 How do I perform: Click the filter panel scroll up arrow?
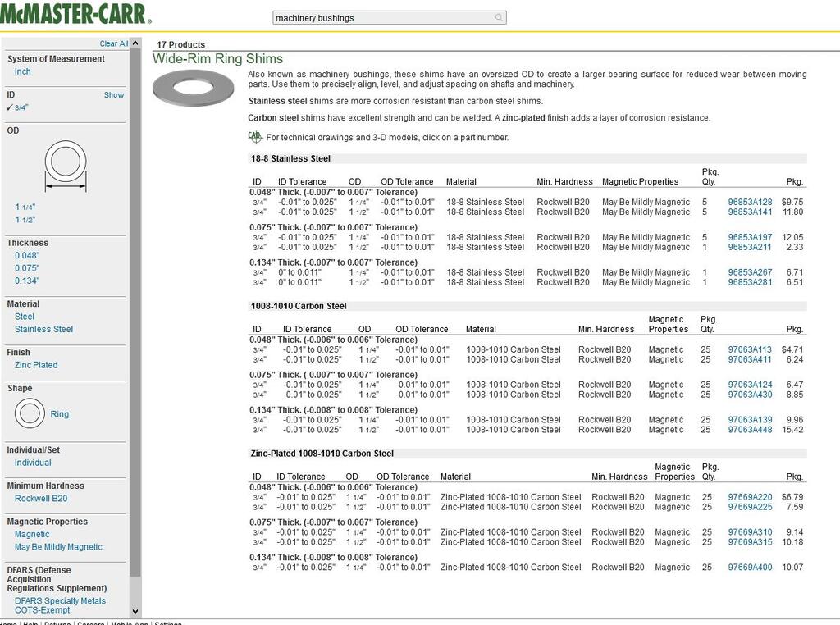pos(135,43)
